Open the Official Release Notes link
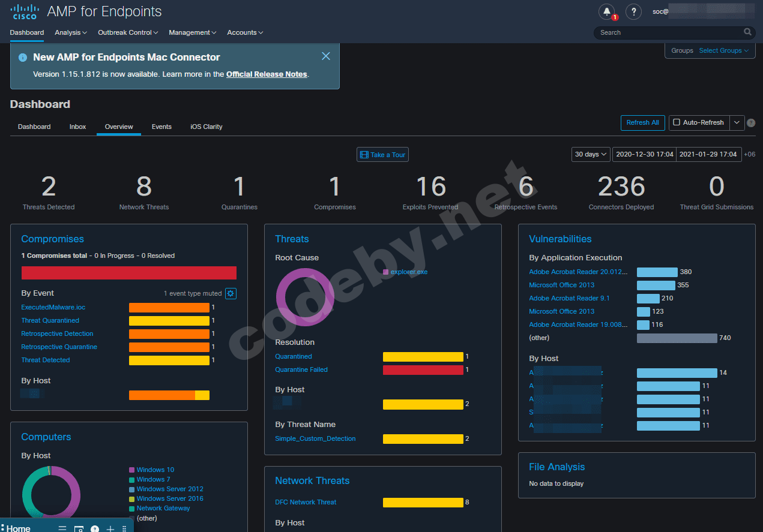 pyautogui.click(x=267, y=74)
